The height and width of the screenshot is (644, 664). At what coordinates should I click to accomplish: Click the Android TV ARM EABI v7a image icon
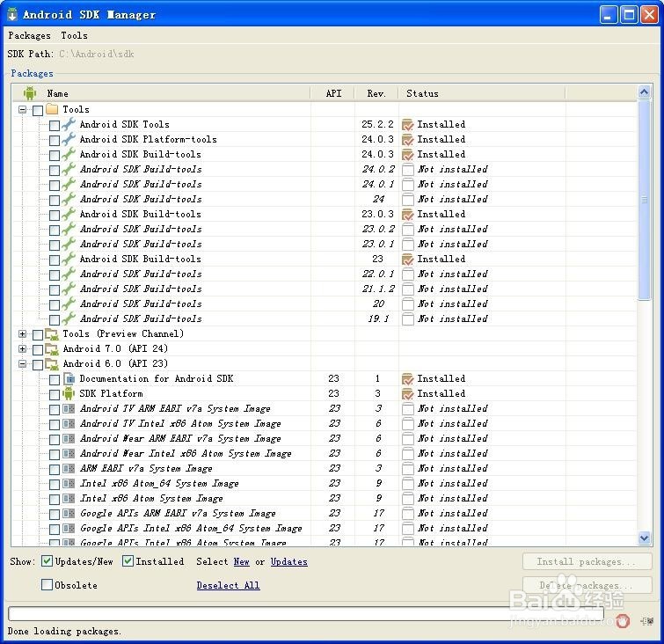pyautogui.click(x=69, y=409)
